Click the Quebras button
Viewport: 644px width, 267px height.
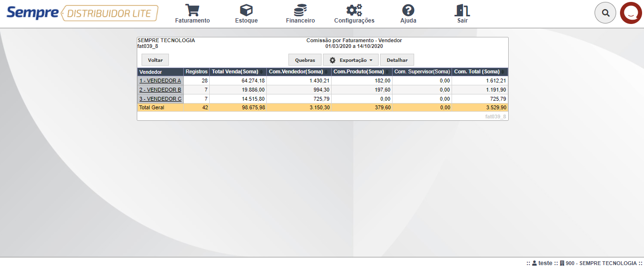click(x=305, y=60)
